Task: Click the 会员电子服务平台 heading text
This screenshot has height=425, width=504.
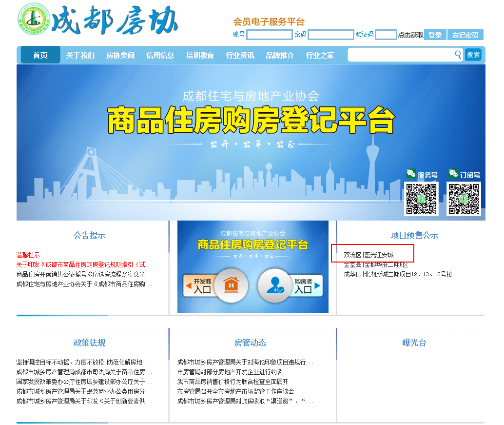Action: click(x=269, y=21)
